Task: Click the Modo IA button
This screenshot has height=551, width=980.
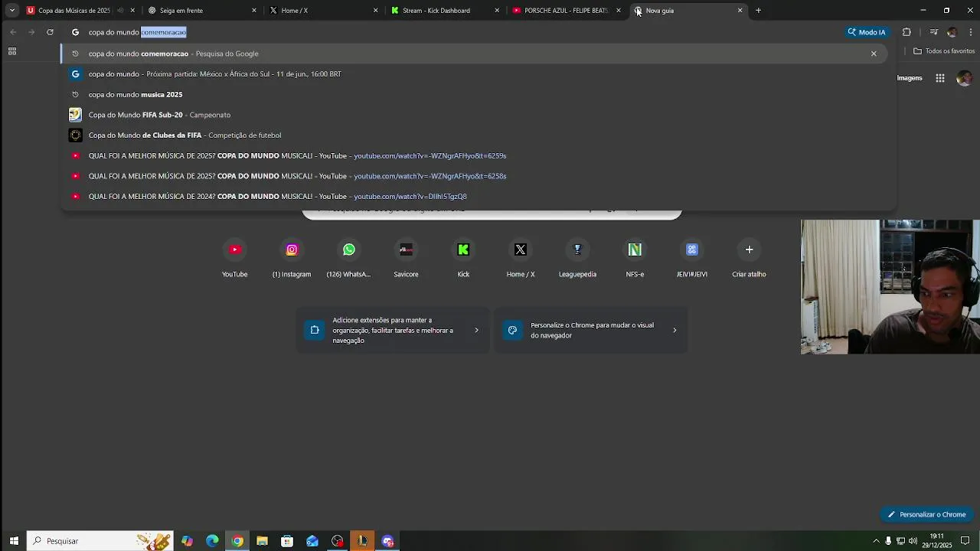Action: pyautogui.click(x=867, y=32)
